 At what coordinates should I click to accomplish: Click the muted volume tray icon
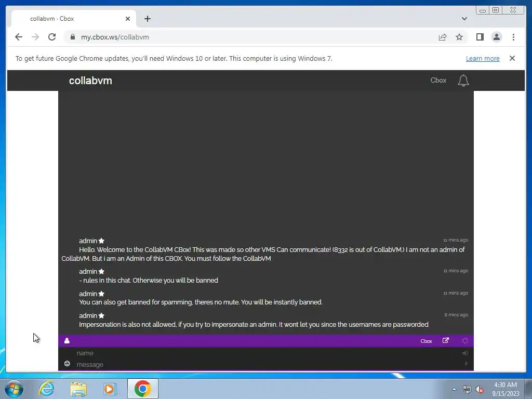coord(480,389)
